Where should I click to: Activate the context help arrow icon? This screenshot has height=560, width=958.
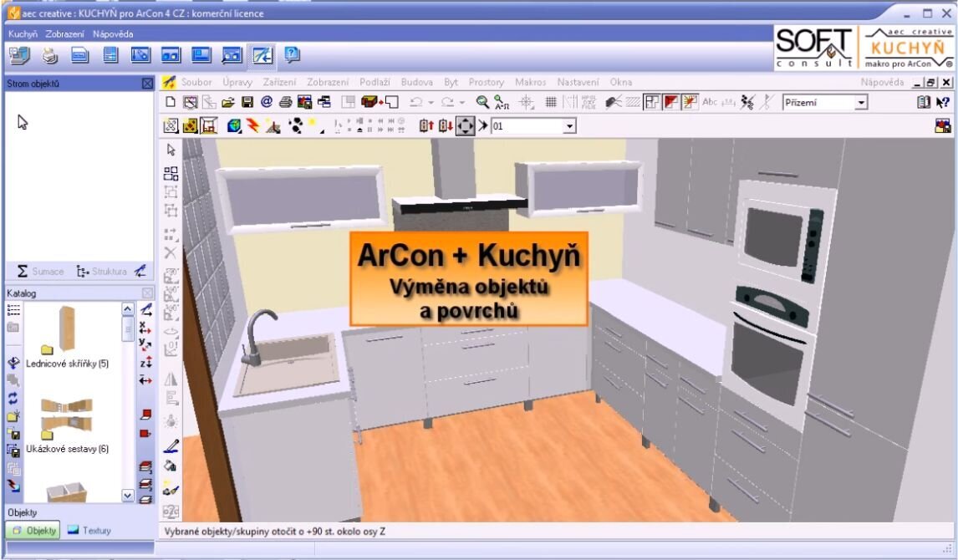coord(942,102)
